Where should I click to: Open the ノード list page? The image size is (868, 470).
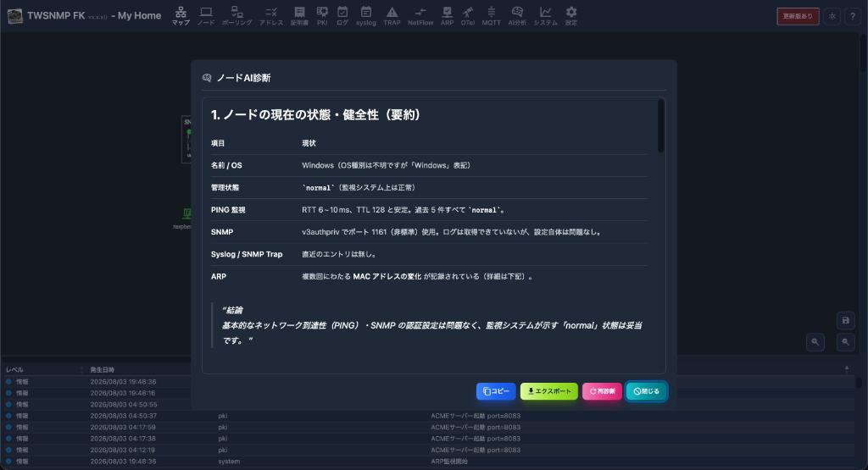pos(206,15)
